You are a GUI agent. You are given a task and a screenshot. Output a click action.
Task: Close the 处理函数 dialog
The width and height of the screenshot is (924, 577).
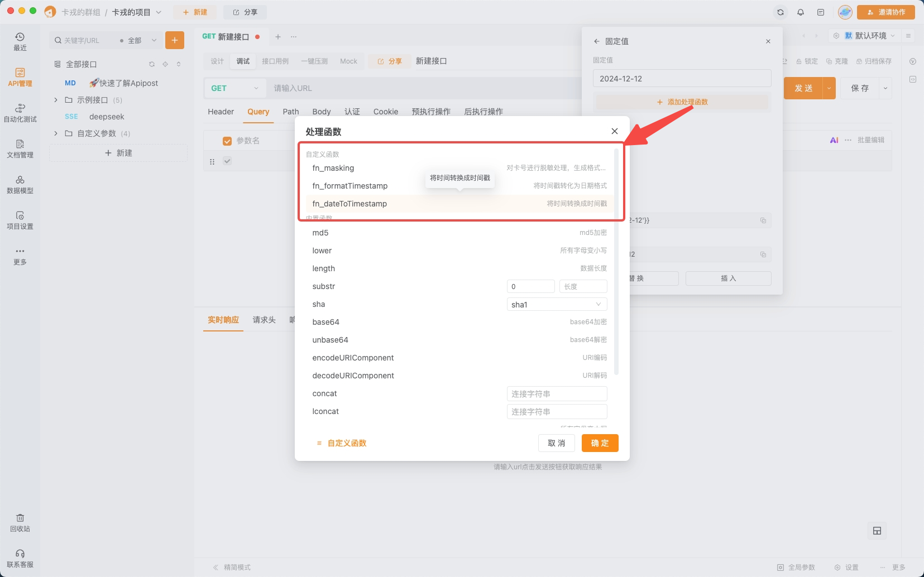tap(615, 131)
